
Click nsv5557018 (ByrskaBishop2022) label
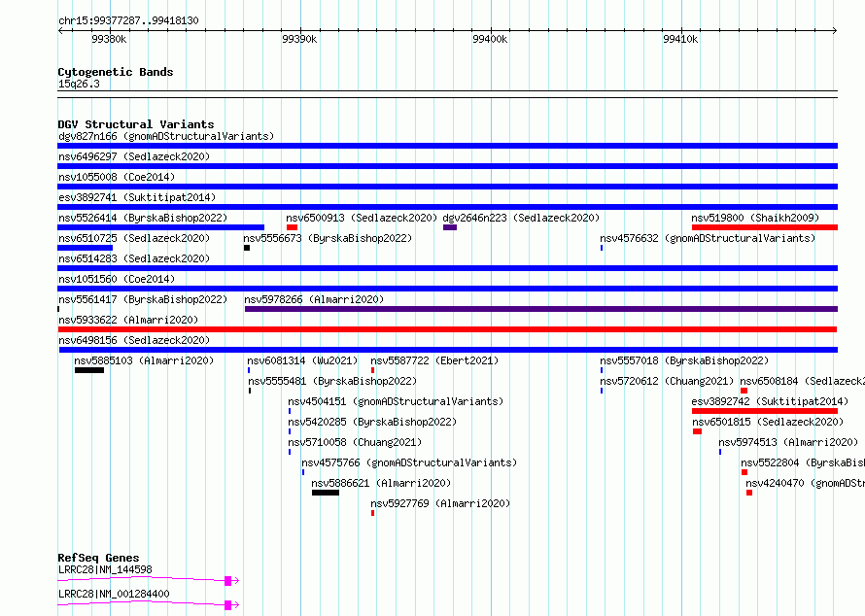pyautogui.click(x=684, y=360)
